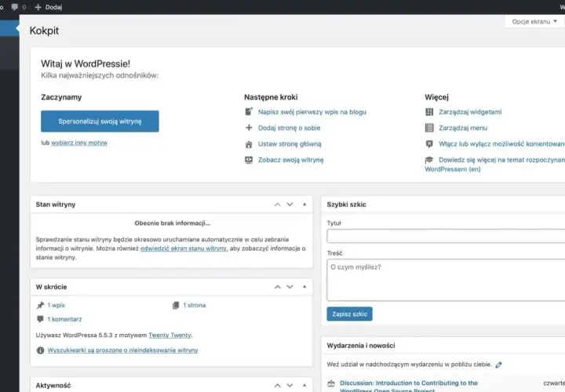
Task: Move the Stan witryny panel up
Action: tap(278, 205)
